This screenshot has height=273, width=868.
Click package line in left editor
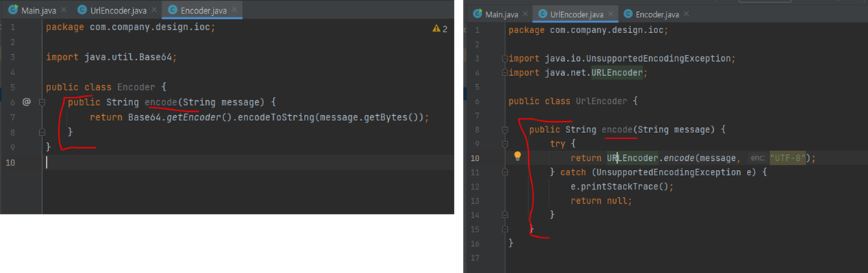[x=130, y=28]
